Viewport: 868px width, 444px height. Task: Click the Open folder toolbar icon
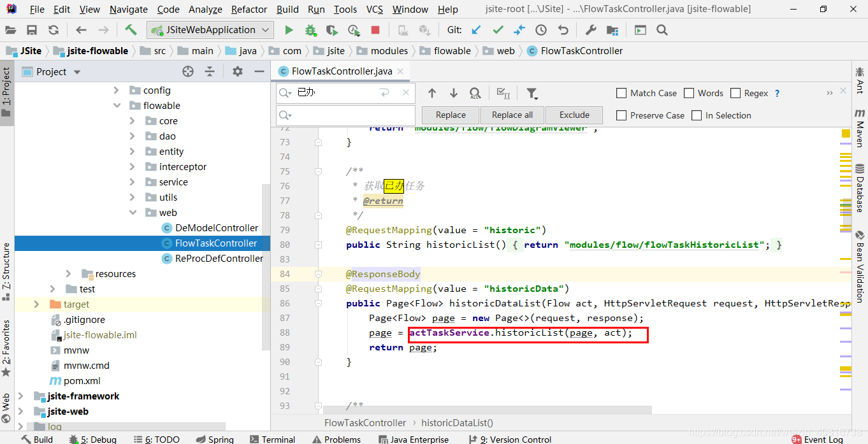(11, 30)
